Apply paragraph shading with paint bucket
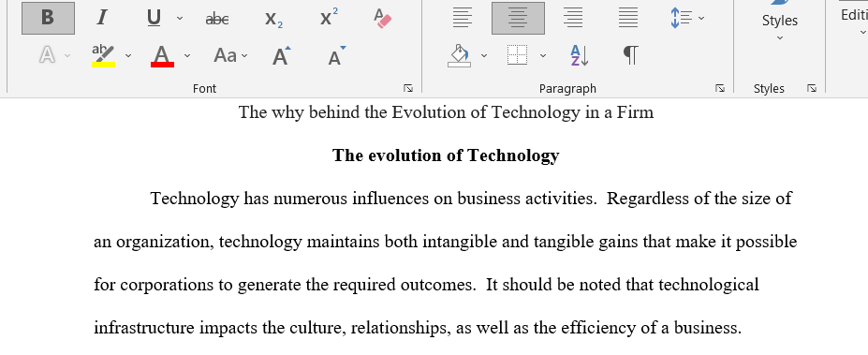Viewport: 868px width, 355px height. tap(460, 55)
